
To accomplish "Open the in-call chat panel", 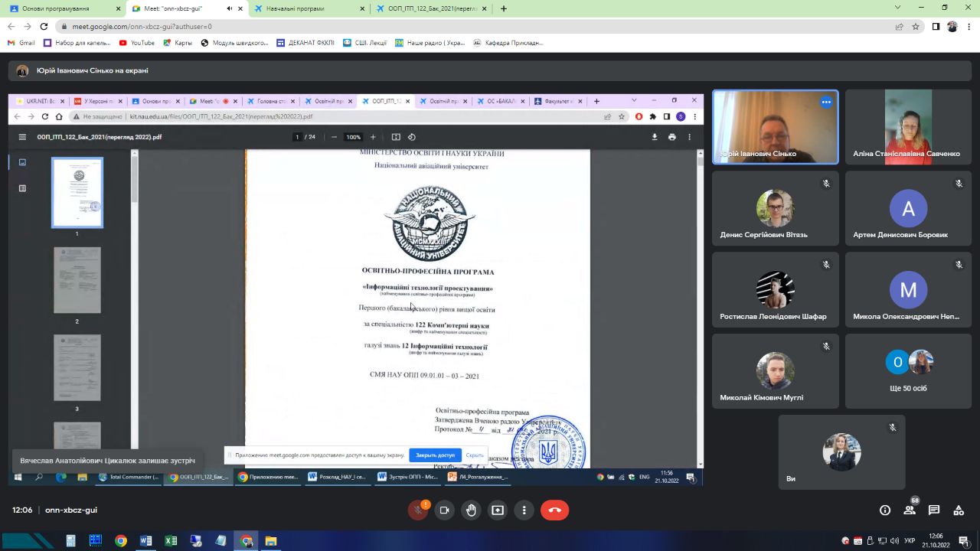I will click(x=934, y=510).
